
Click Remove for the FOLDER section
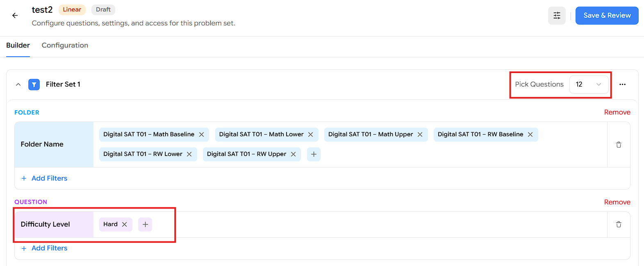tap(617, 112)
